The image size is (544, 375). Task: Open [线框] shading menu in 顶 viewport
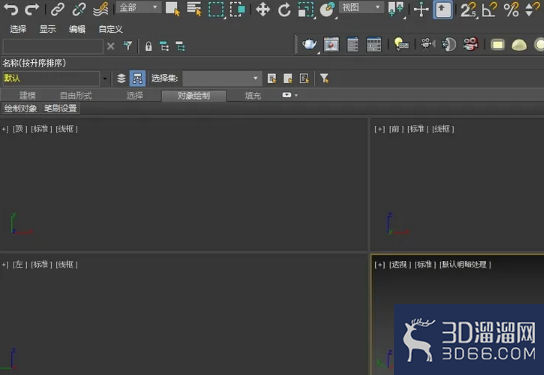tap(67, 129)
